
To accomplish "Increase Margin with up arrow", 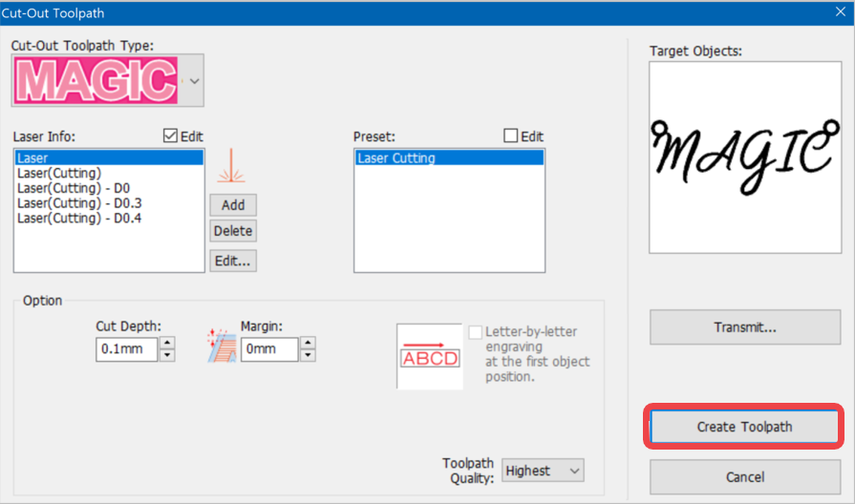I will (x=308, y=343).
